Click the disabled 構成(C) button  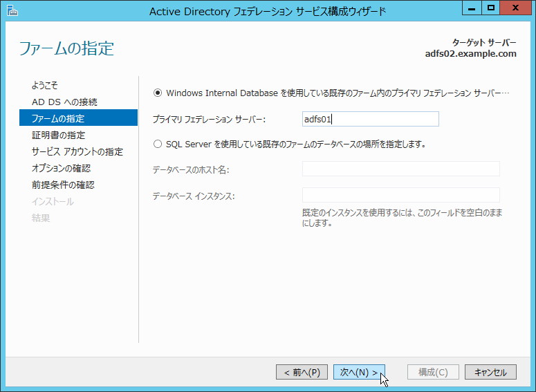pyautogui.click(x=433, y=372)
